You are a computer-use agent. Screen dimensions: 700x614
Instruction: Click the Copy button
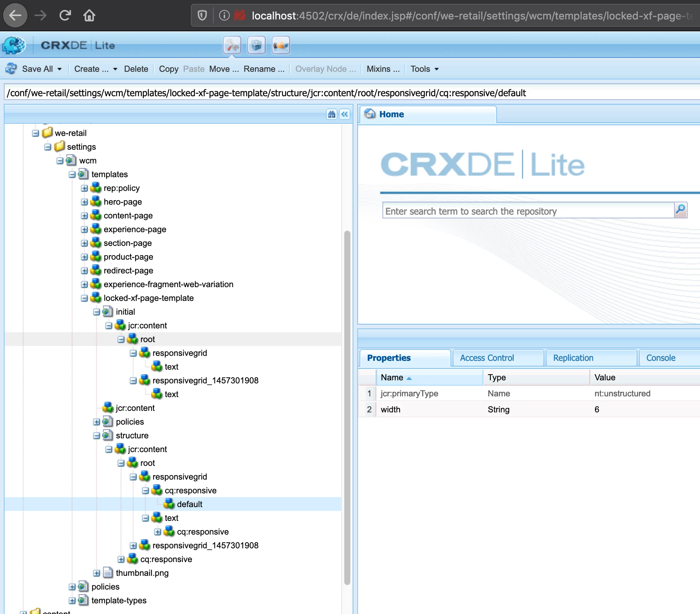[x=169, y=69]
